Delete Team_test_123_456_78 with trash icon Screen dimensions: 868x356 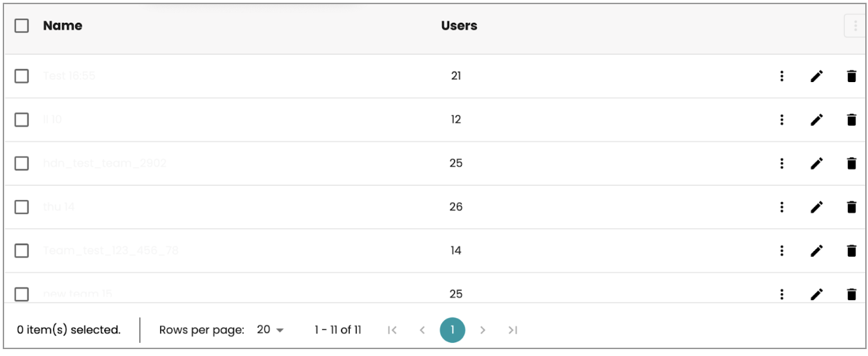(851, 250)
